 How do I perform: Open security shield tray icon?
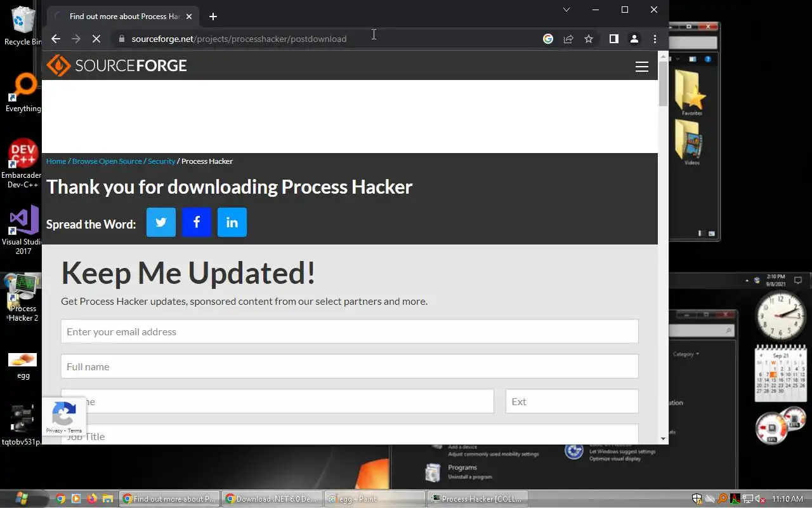coord(697,499)
